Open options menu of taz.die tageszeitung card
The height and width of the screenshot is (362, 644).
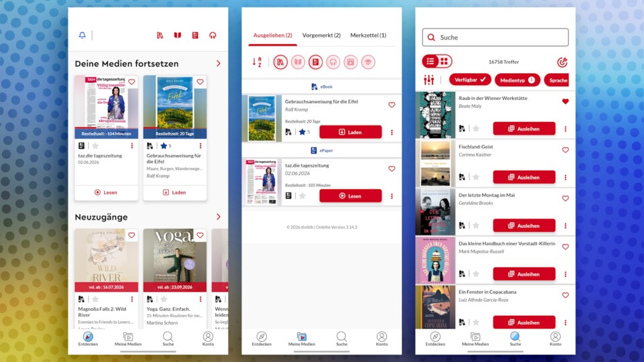click(x=132, y=145)
